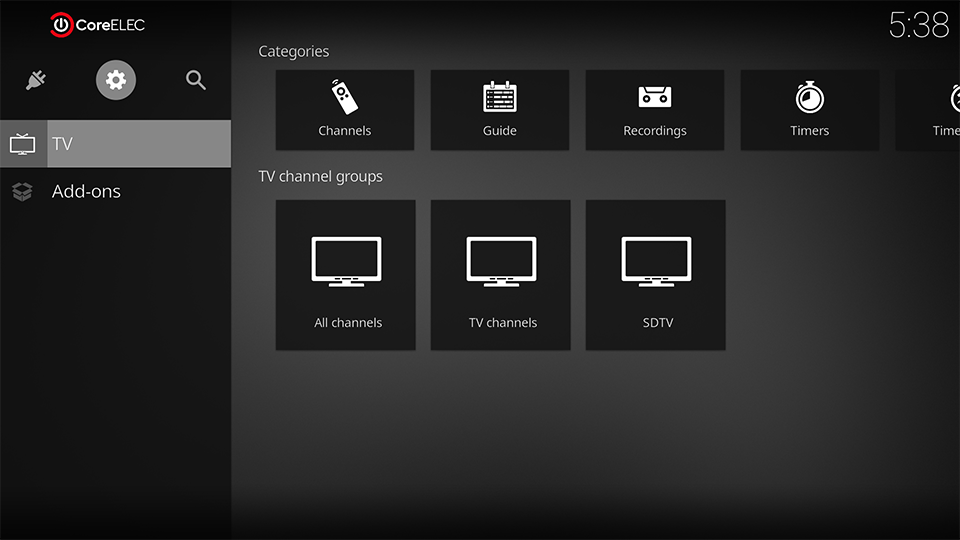Click the TV channel groups heading
The width and height of the screenshot is (960, 540).
pyautogui.click(x=320, y=176)
